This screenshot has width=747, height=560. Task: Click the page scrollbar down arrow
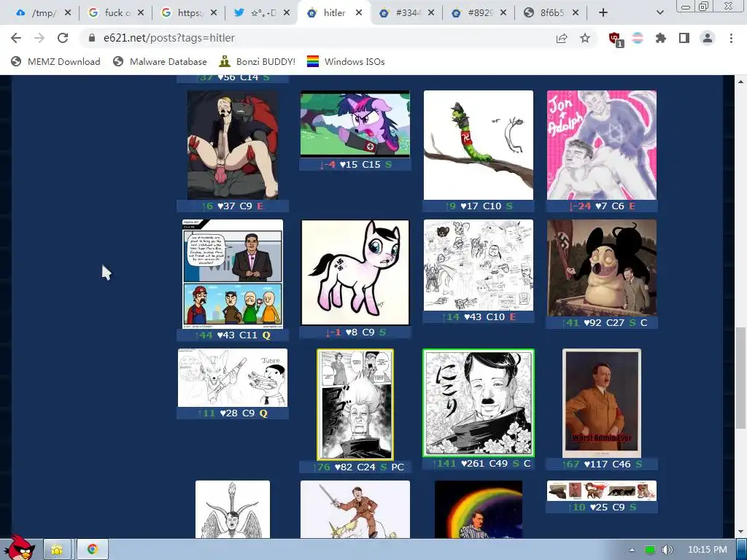point(741,532)
